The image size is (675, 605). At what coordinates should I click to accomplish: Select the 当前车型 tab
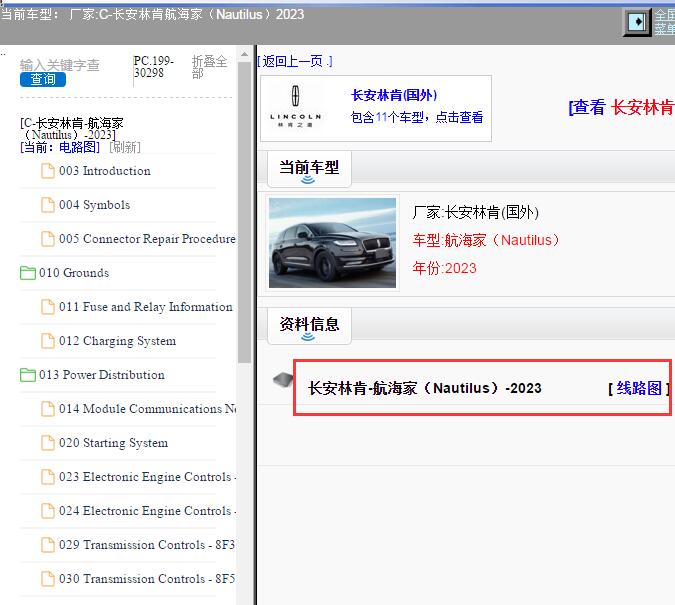(309, 169)
